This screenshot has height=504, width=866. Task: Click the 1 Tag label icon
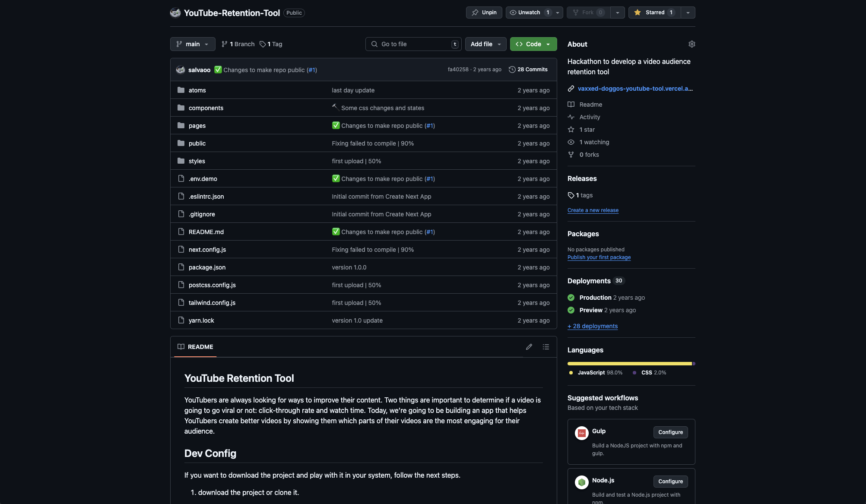(x=262, y=44)
